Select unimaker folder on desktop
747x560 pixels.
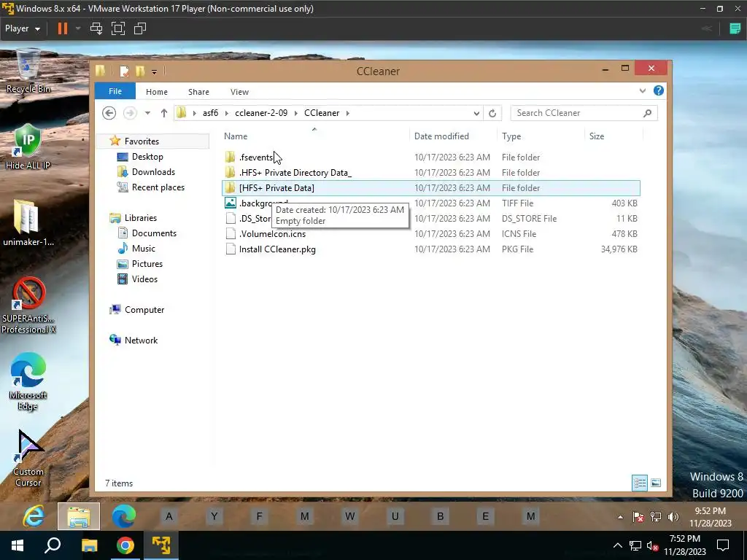point(28,223)
